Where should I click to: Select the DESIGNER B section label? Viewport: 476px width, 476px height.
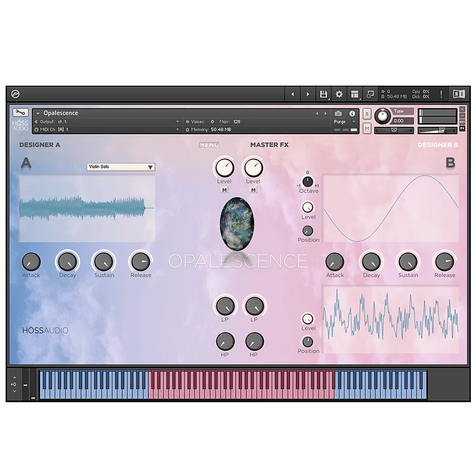(x=438, y=144)
